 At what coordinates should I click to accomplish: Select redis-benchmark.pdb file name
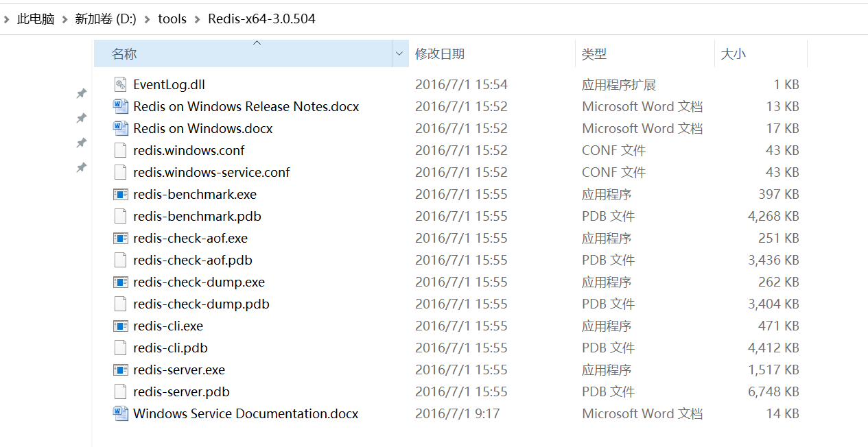[197, 216]
